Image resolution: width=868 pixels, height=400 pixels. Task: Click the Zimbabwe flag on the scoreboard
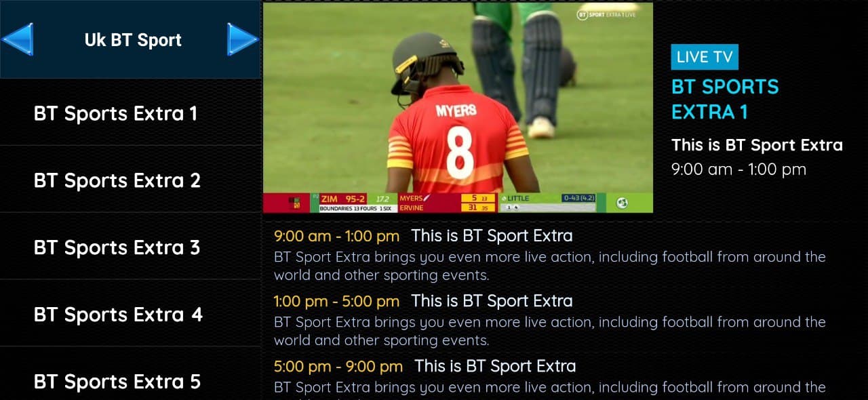click(295, 203)
